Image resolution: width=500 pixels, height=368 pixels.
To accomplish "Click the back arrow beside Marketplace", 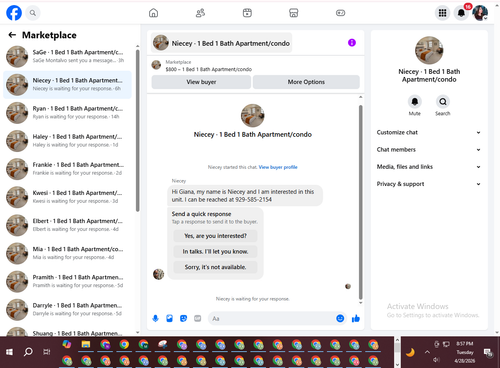I will click(12, 35).
